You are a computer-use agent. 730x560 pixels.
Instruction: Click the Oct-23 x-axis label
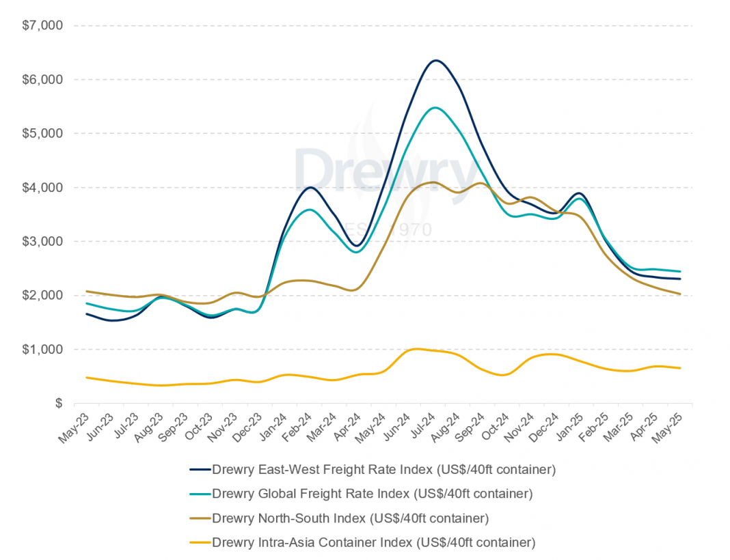point(199,428)
